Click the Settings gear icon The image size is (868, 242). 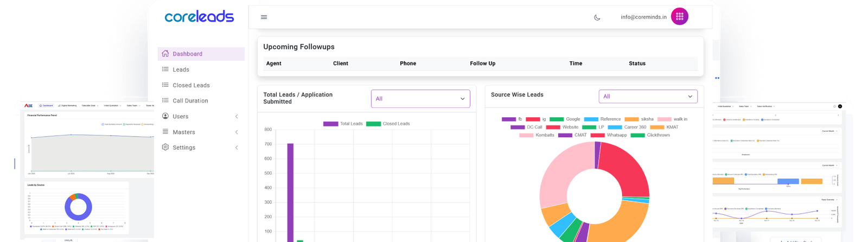pyautogui.click(x=165, y=148)
